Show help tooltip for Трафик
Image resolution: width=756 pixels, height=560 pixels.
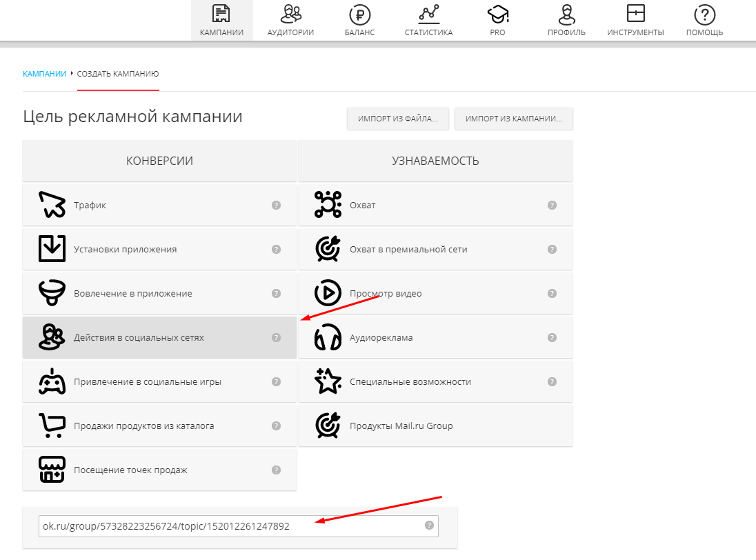tap(277, 206)
